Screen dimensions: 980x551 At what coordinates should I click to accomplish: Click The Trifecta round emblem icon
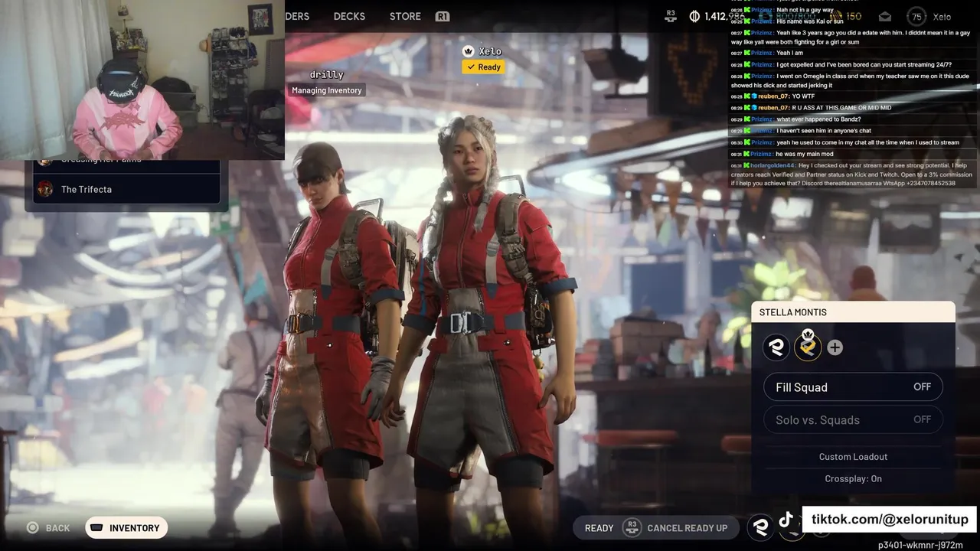click(x=46, y=189)
